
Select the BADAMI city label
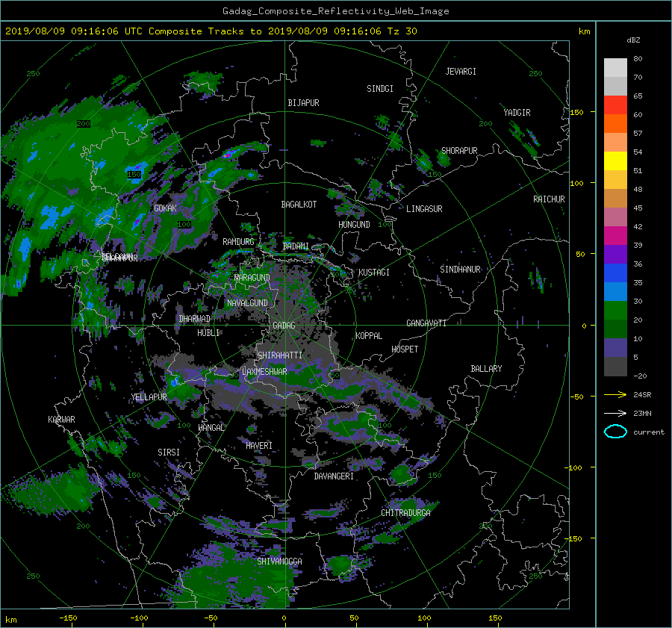click(296, 246)
